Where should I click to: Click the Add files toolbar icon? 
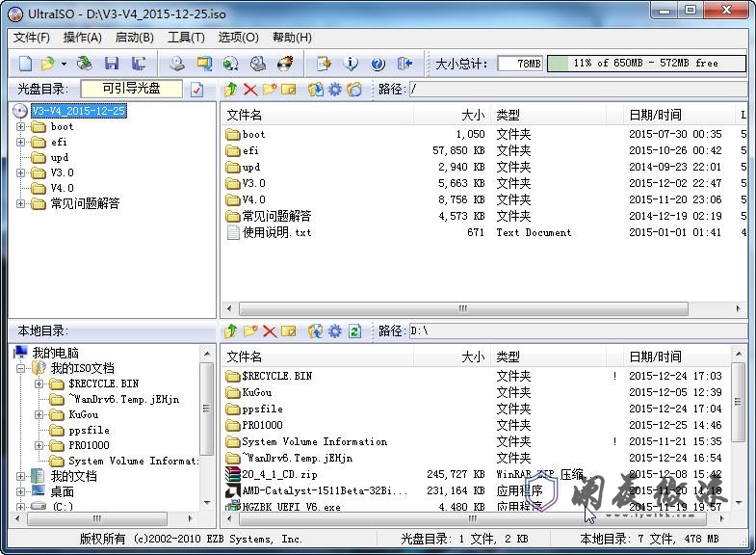[324, 64]
